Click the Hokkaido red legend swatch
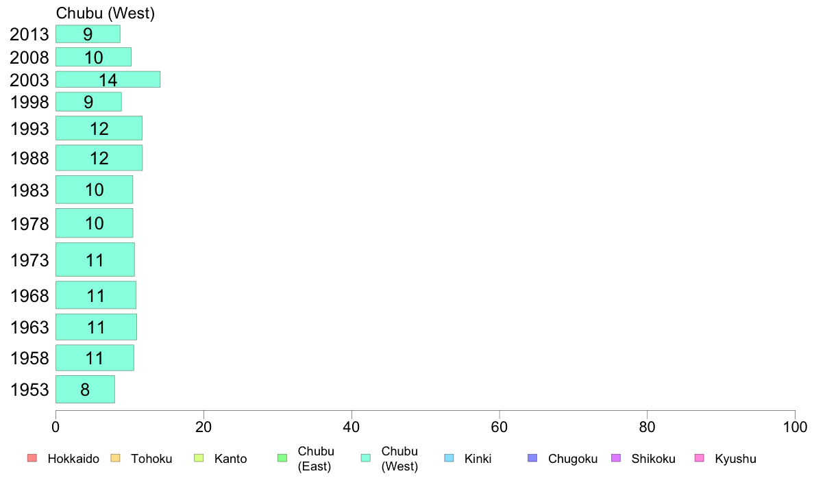The image size is (814, 504). (x=32, y=458)
